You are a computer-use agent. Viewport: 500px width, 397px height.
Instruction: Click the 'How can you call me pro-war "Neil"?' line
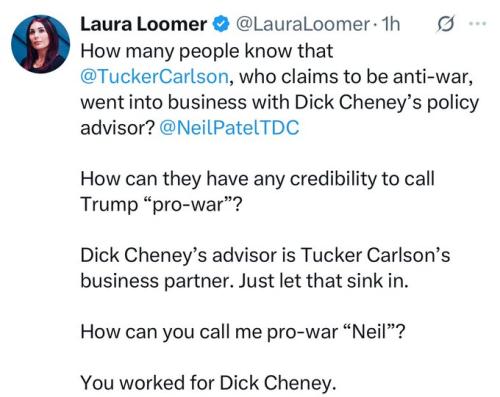coord(243,332)
